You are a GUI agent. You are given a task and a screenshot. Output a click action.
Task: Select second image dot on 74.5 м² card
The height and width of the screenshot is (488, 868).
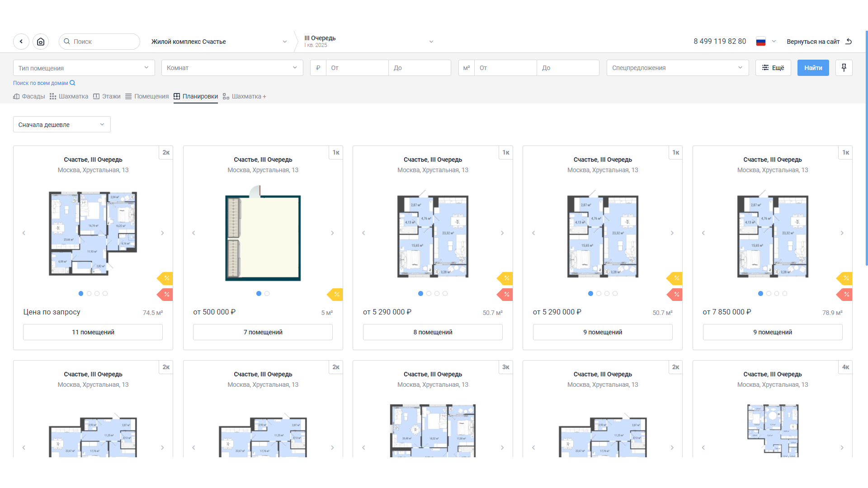(x=89, y=294)
